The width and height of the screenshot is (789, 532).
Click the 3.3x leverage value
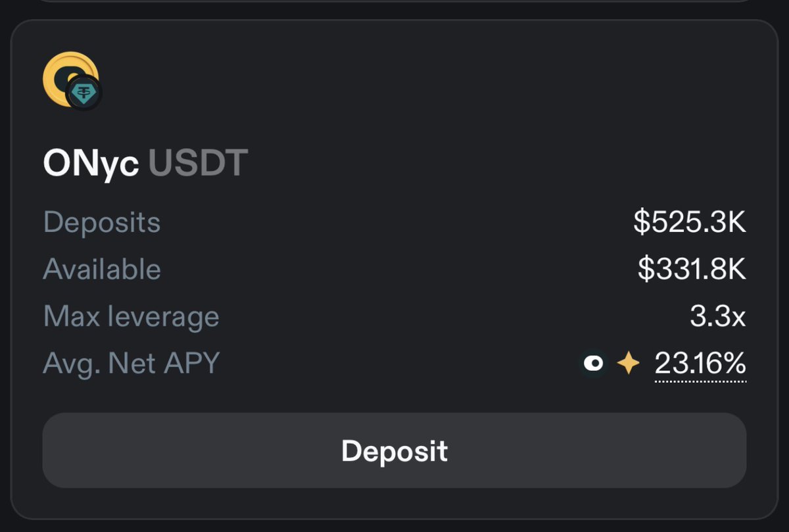click(x=717, y=317)
